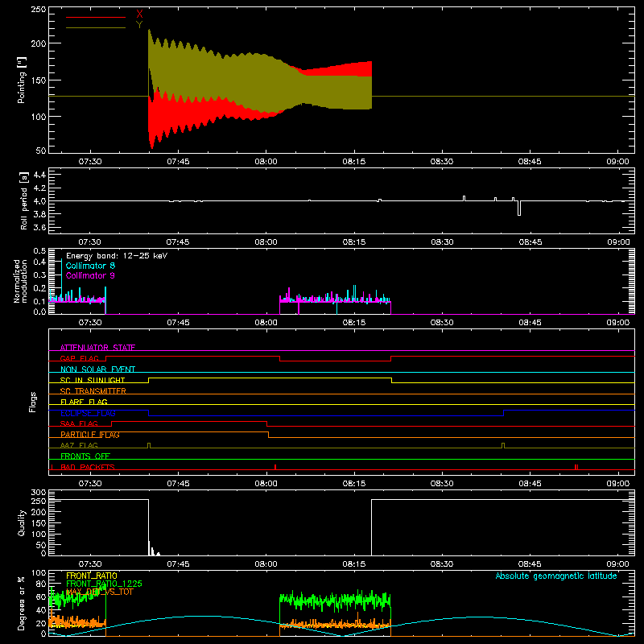
Task: Click the Collimator 8 legend entry
Action: coord(90,266)
